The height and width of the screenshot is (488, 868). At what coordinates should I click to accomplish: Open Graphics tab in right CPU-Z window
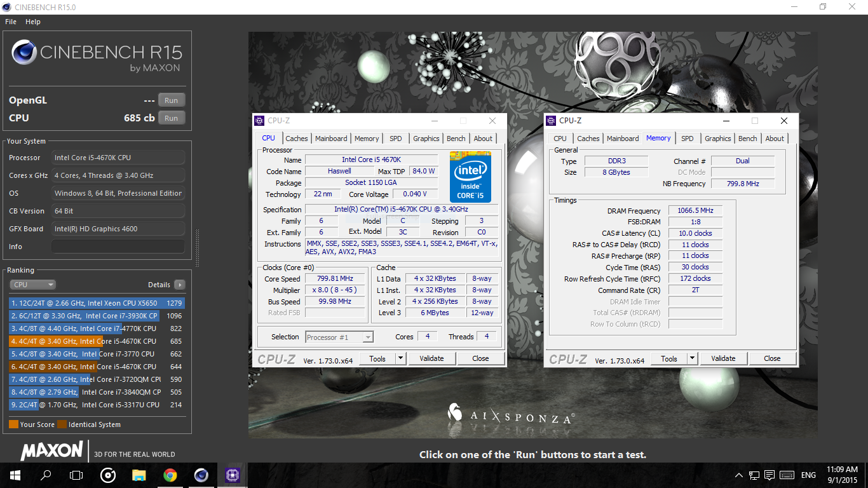click(718, 139)
